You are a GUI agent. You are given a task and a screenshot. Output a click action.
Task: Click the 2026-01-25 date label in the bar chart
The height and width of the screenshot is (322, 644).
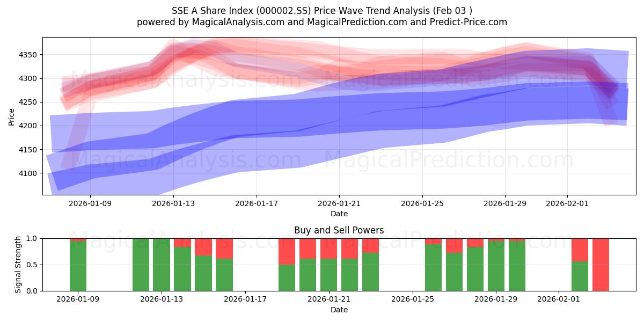point(413,299)
